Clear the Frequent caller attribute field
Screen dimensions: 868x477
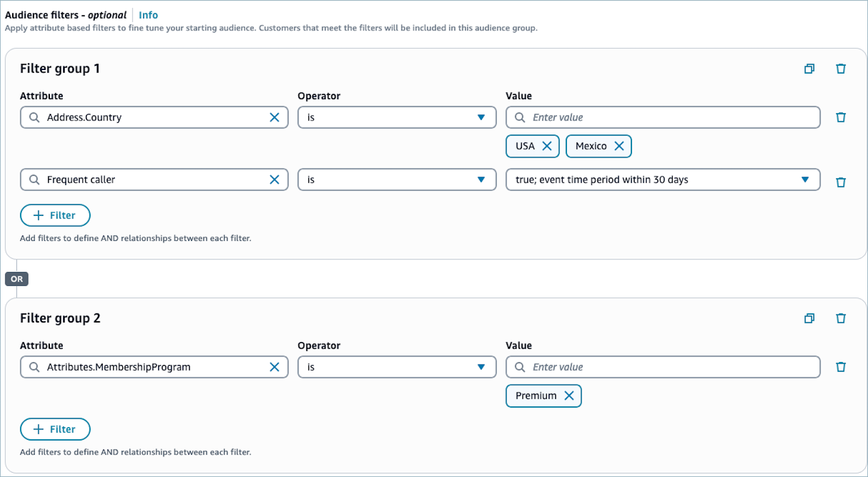pos(274,179)
